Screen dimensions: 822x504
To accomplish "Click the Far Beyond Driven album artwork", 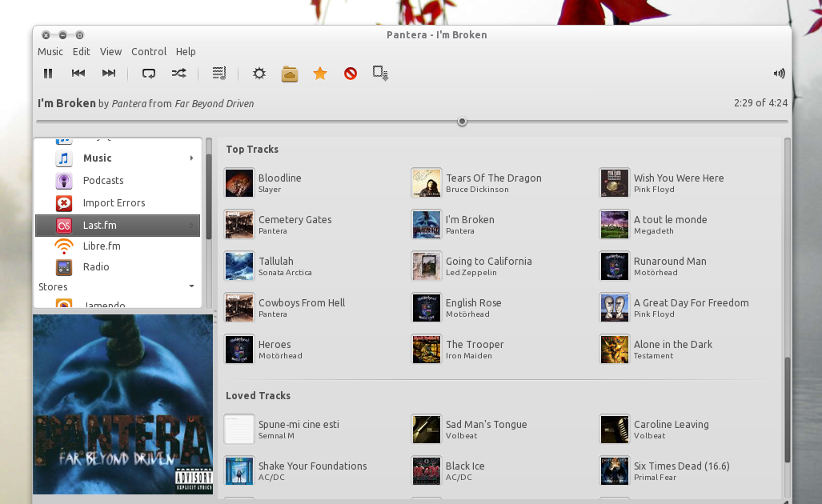I will 122,404.
